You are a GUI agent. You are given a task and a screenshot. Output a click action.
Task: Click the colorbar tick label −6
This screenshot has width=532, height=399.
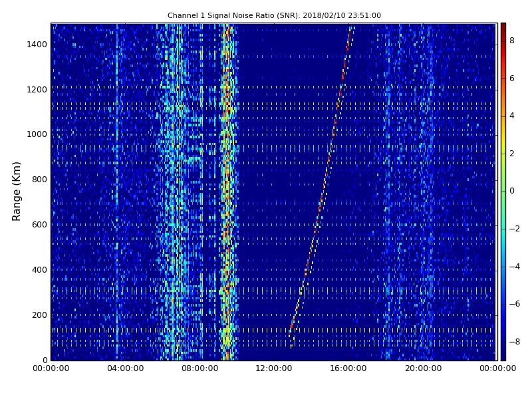tap(515, 304)
